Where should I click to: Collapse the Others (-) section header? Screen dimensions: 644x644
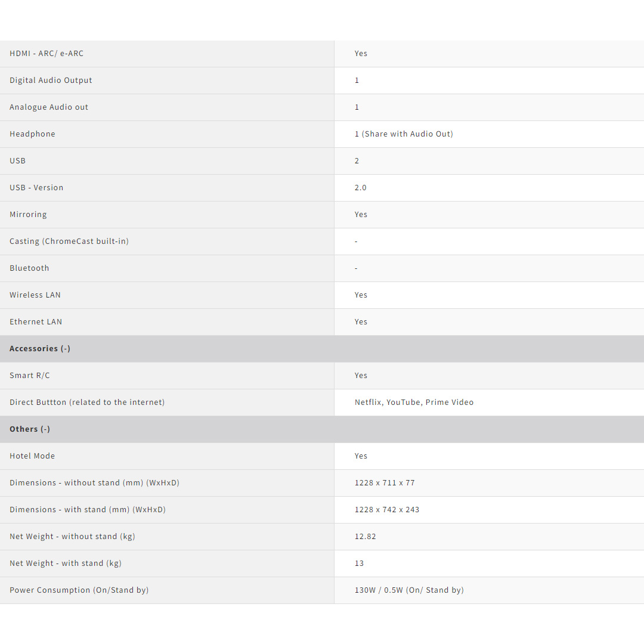click(x=30, y=429)
